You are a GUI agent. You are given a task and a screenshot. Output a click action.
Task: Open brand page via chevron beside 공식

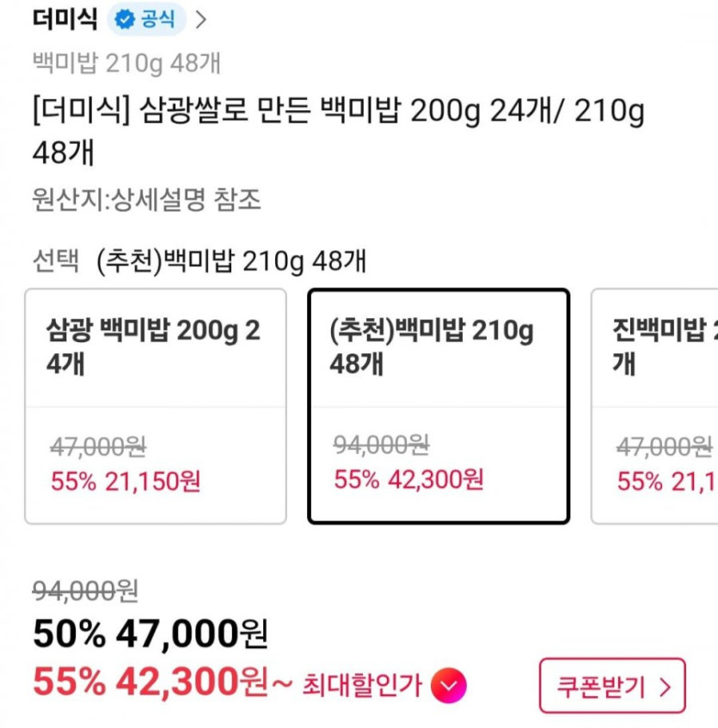point(201,20)
